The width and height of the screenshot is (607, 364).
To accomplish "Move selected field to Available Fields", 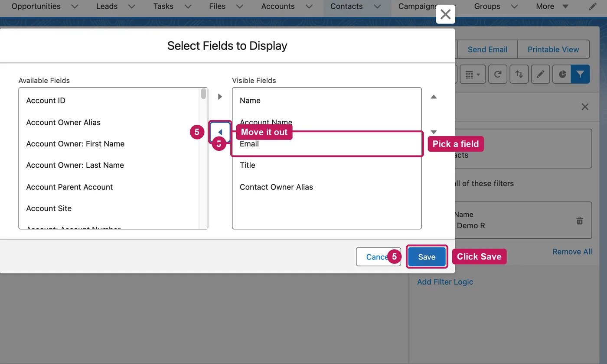I will click(x=220, y=132).
